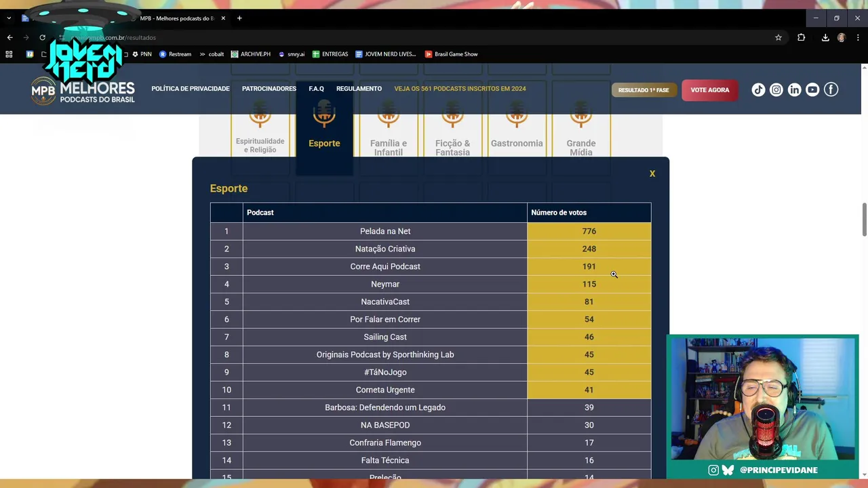
Task: Open the Facebook social icon
Action: pyautogui.click(x=831, y=89)
